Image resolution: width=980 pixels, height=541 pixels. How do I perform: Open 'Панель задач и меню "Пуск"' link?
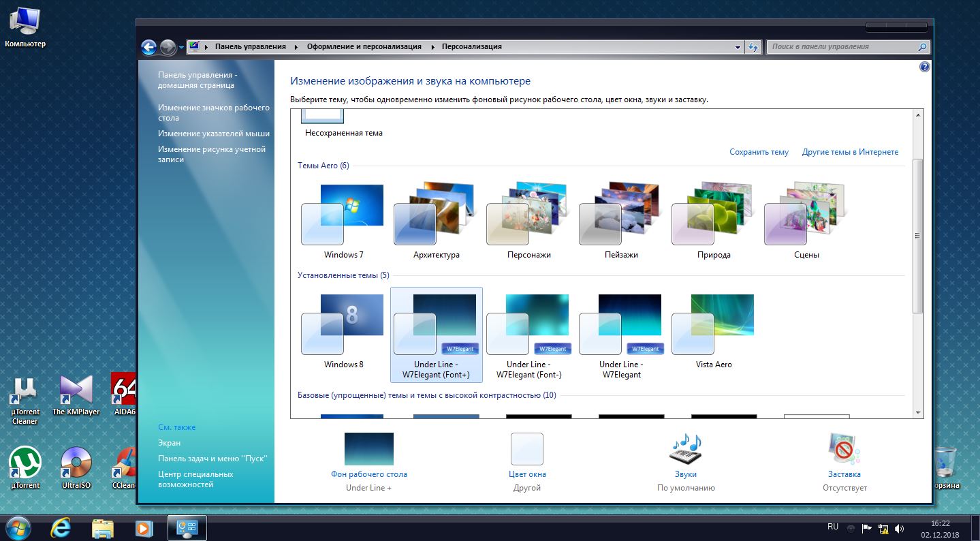point(212,459)
